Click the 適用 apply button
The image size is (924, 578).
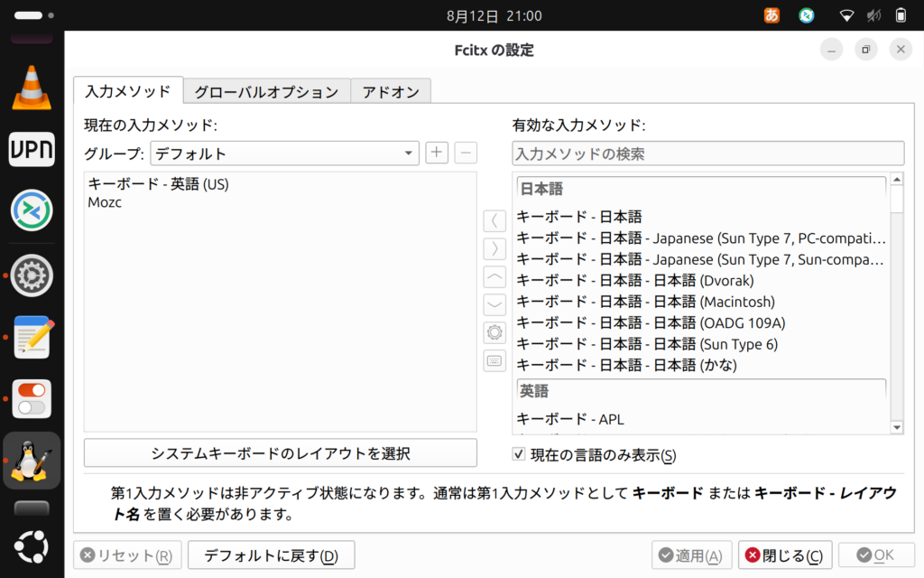click(x=691, y=555)
